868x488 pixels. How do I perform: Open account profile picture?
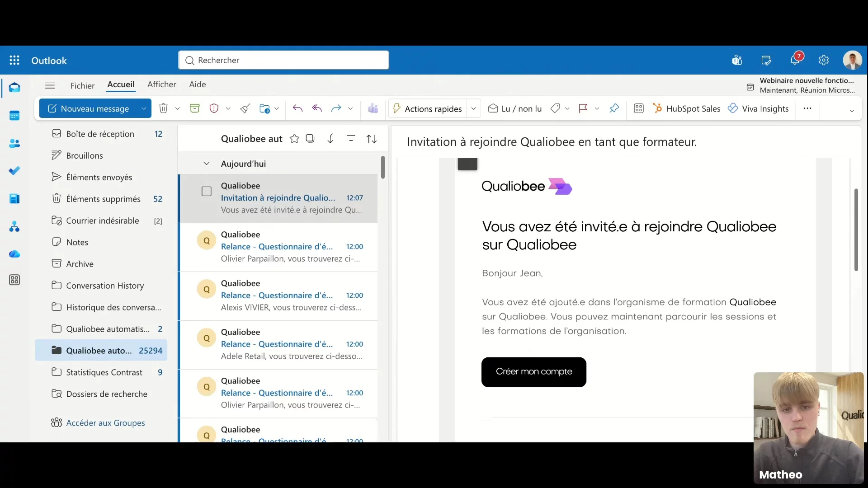[x=852, y=60]
